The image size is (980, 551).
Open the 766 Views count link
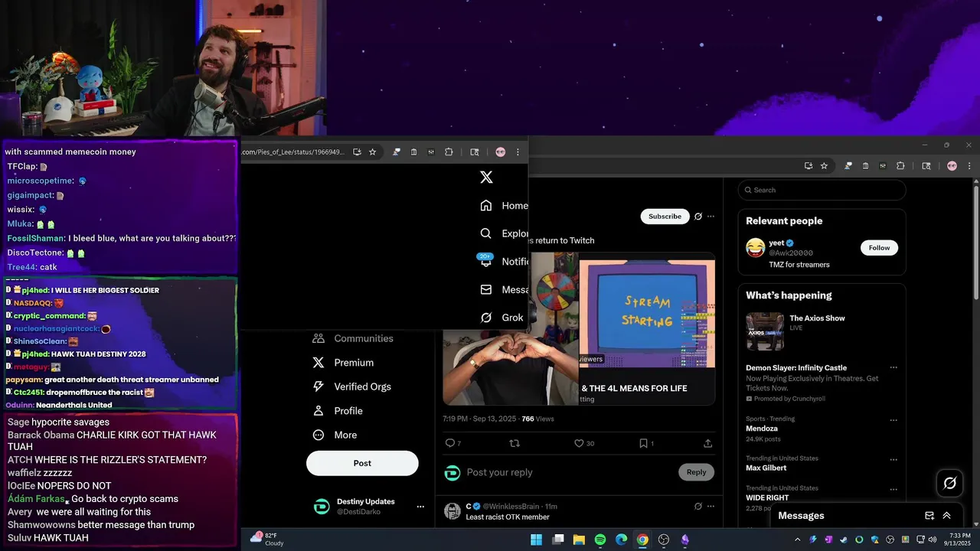(x=537, y=419)
